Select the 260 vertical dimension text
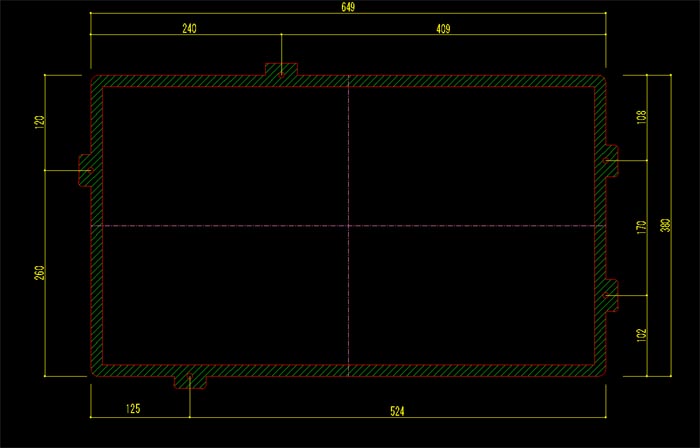The image size is (700, 448). pos(39,273)
